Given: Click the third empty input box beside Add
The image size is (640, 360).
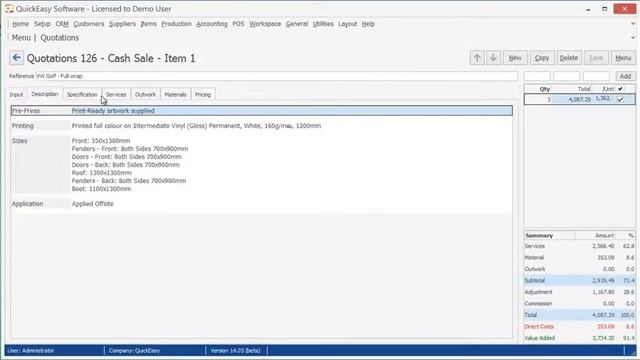Looking at the screenshot, I should (596, 76).
